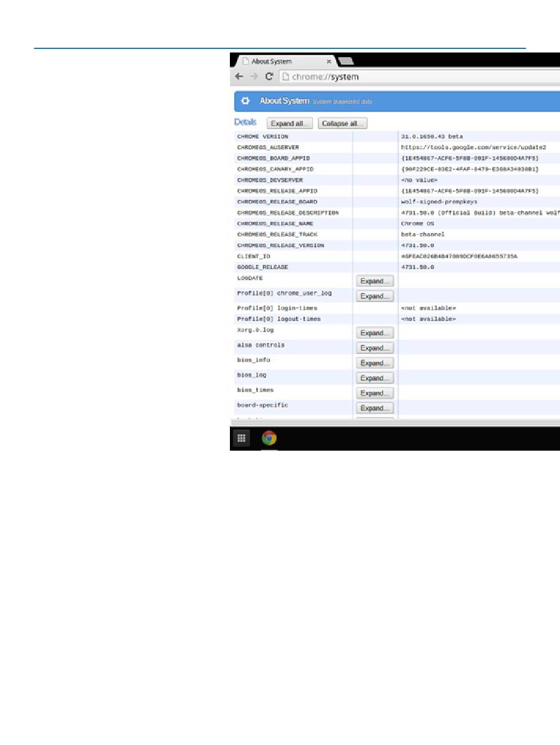
Task: Expand the bios_times entry
Action: tap(375, 393)
